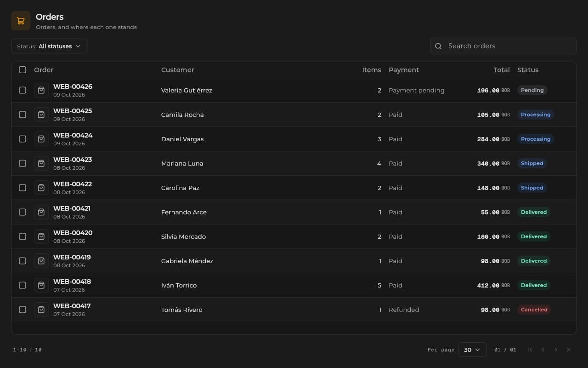This screenshot has width=588, height=368.
Task: Jump to the last page arrow
Action: [x=569, y=350]
